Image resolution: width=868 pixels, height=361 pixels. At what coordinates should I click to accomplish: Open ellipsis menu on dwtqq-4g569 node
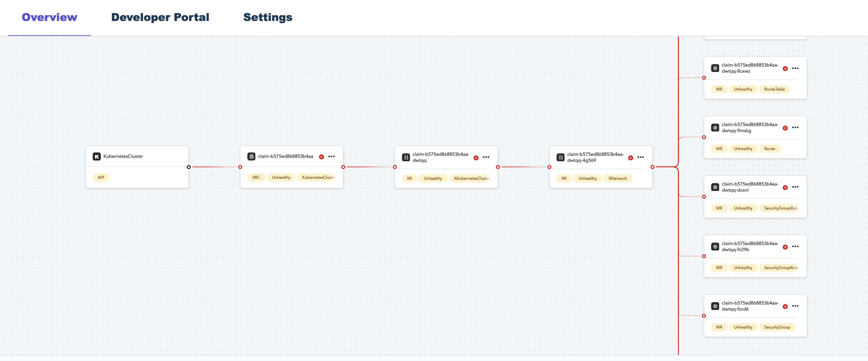641,157
